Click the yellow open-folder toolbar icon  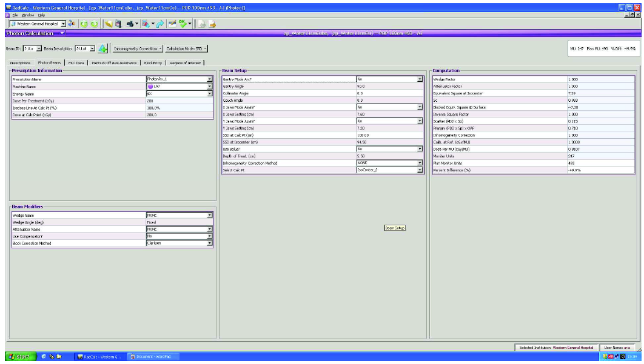pos(109,24)
